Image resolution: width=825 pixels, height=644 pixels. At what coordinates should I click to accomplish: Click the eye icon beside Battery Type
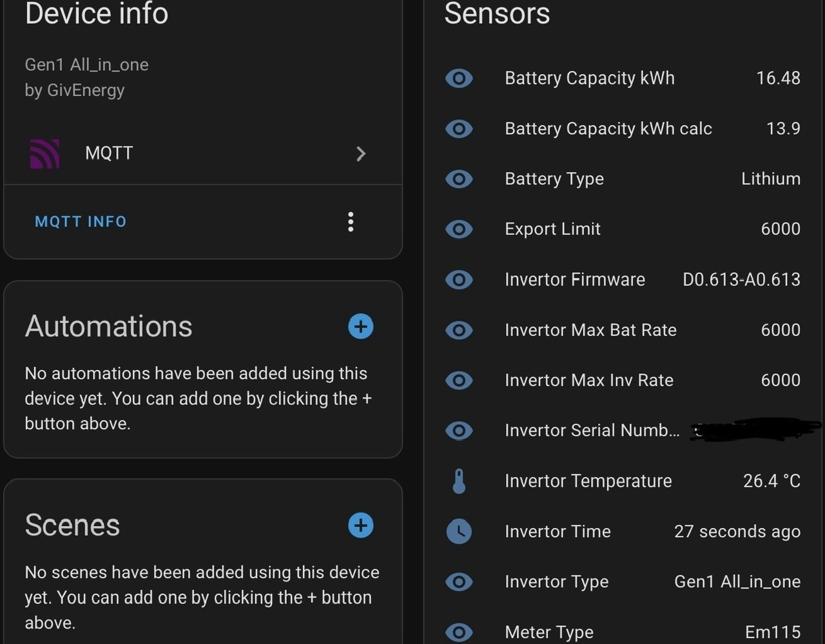pyautogui.click(x=459, y=179)
